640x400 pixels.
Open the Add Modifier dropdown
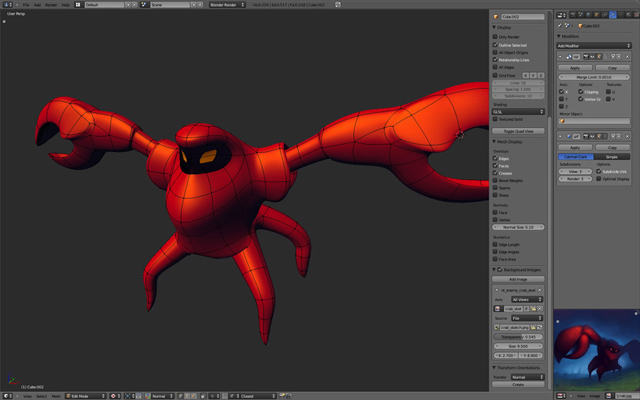(x=593, y=46)
